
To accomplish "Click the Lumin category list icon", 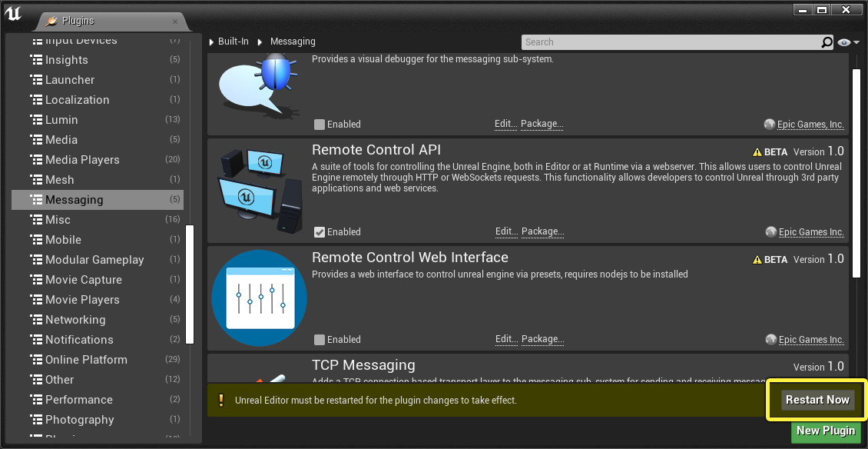I will 37,120.
